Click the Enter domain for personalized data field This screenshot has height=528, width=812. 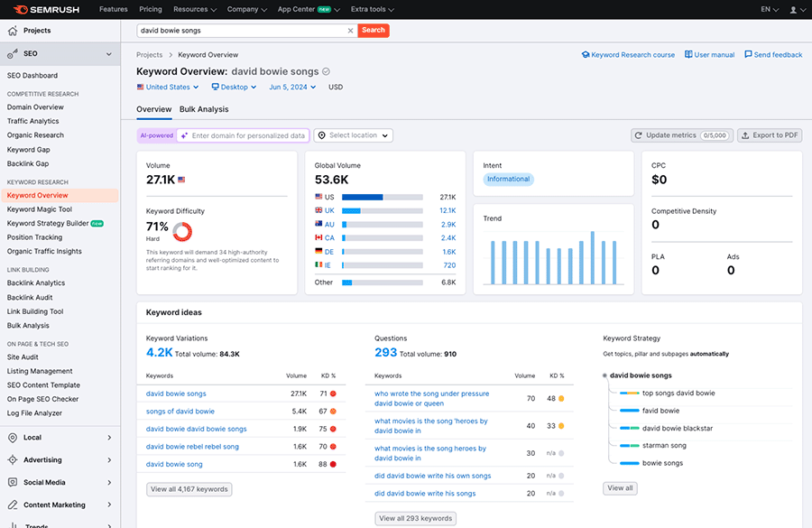tap(244, 135)
